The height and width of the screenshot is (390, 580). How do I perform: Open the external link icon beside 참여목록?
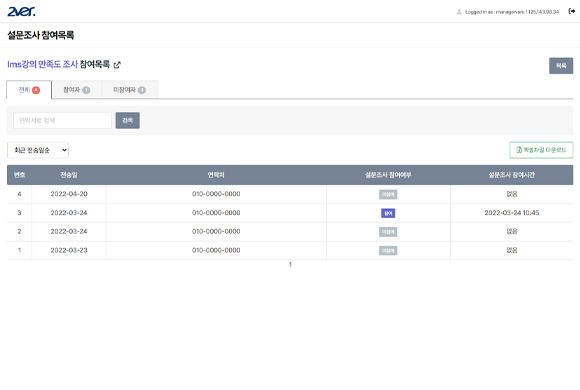(117, 65)
